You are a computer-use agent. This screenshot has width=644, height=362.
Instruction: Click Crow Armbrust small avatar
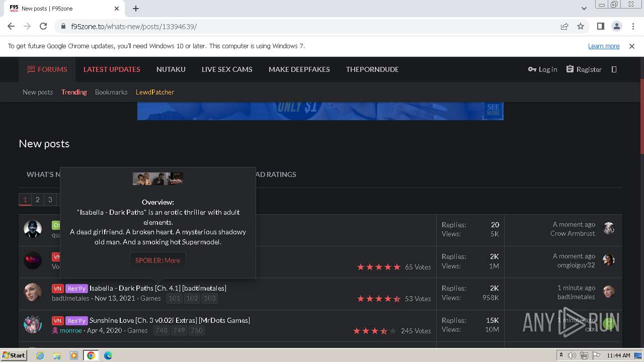point(609,228)
